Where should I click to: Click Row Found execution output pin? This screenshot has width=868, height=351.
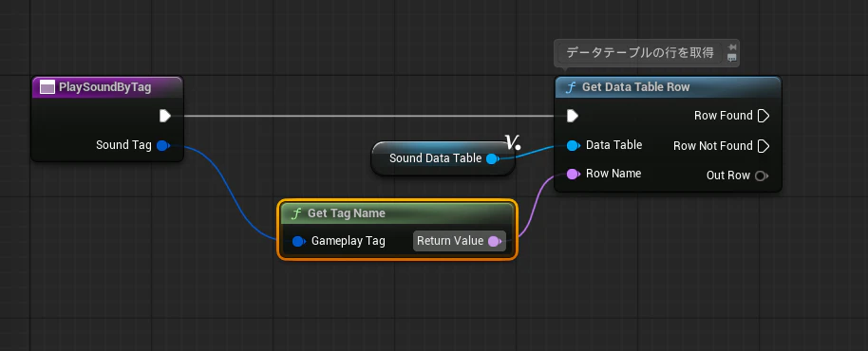(764, 116)
